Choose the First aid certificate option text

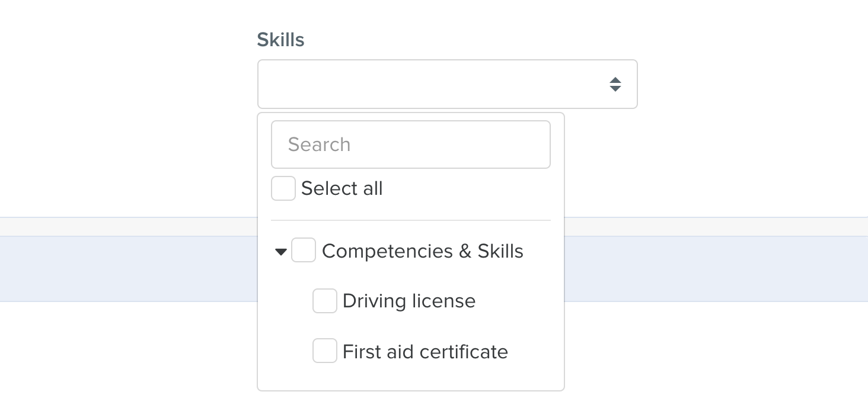pyautogui.click(x=425, y=352)
